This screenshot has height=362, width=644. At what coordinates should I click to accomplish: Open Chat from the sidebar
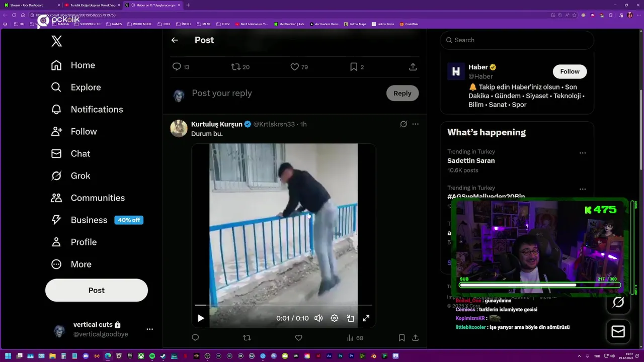(x=70, y=154)
